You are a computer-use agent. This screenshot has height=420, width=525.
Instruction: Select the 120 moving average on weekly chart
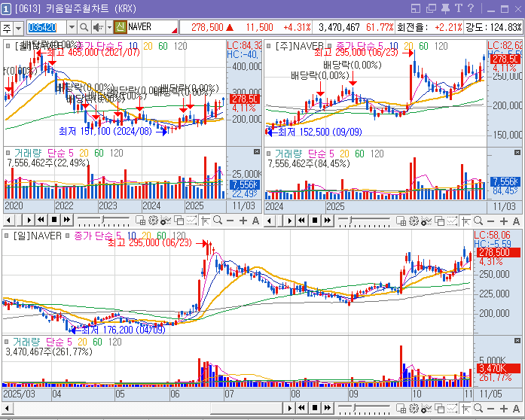coord(441,46)
